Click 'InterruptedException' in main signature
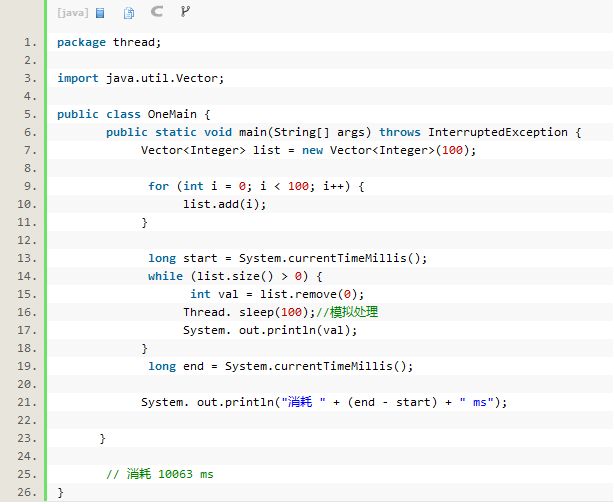614x504 pixels. coord(498,132)
